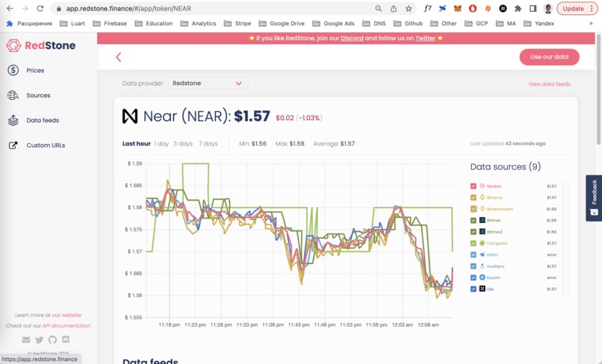Viewport: 602px width, 364px height.
Task: Open the Feedback side tab
Action: coord(594,198)
